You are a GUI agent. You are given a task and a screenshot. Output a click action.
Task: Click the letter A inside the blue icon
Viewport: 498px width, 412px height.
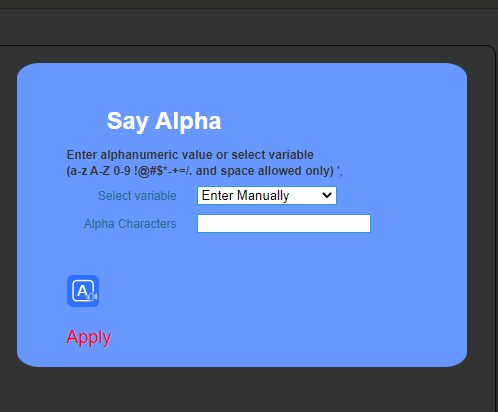(82, 291)
